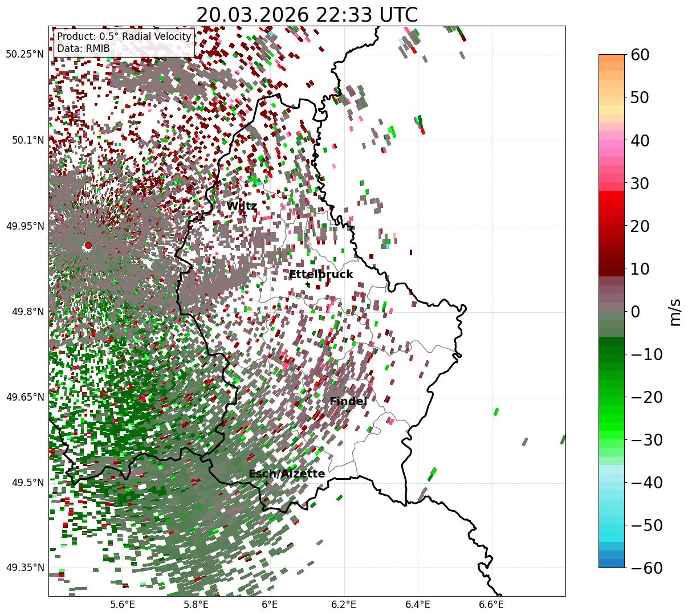Click the 'm/s' colorbar unit label
The height and width of the screenshot is (616, 688).
675,311
